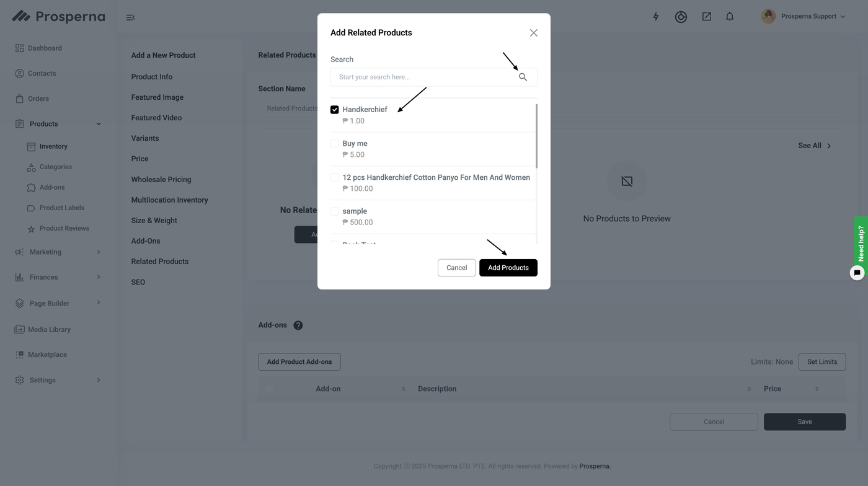Click the circular target icon in the header

pyautogui.click(x=681, y=17)
